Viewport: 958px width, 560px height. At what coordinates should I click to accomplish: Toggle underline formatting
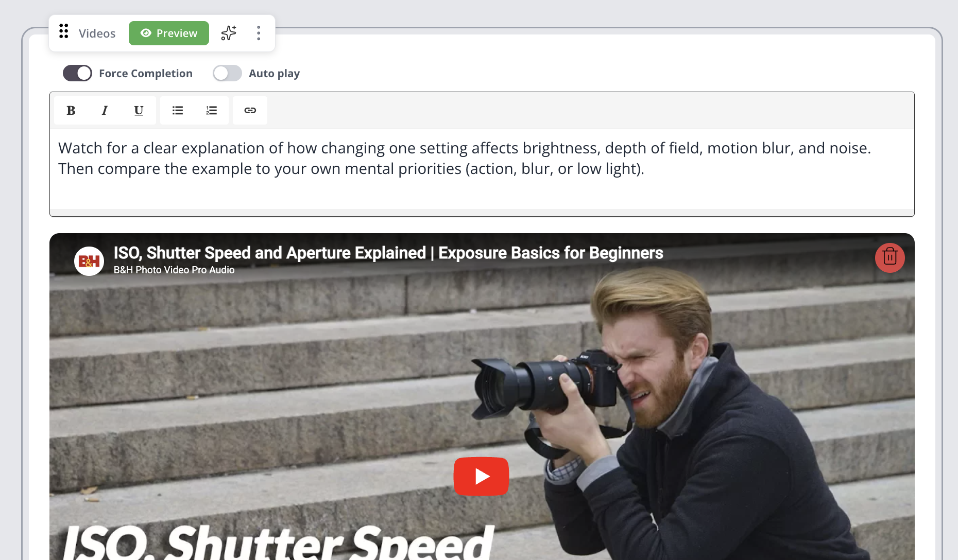click(x=139, y=110)
